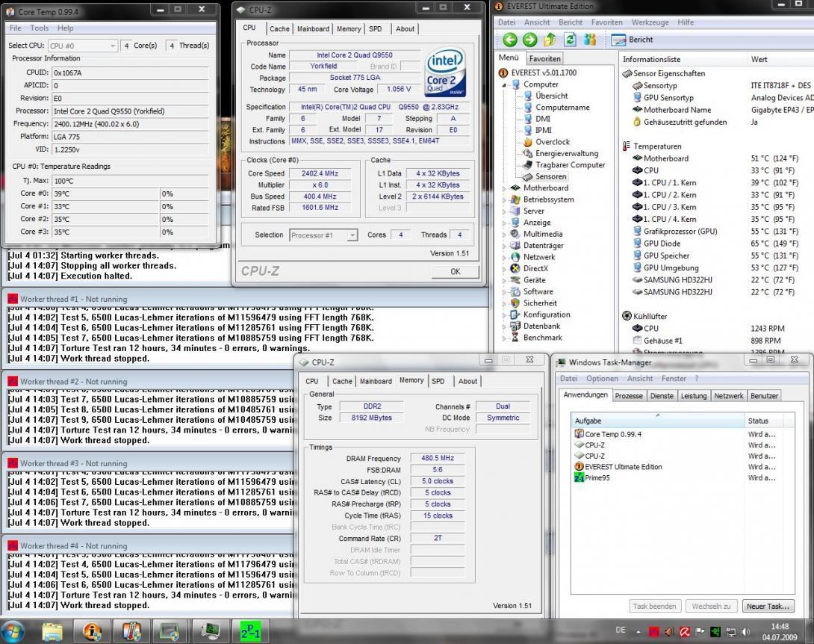Open the Werkzeuge menu in EVEREST

(650, 22)
